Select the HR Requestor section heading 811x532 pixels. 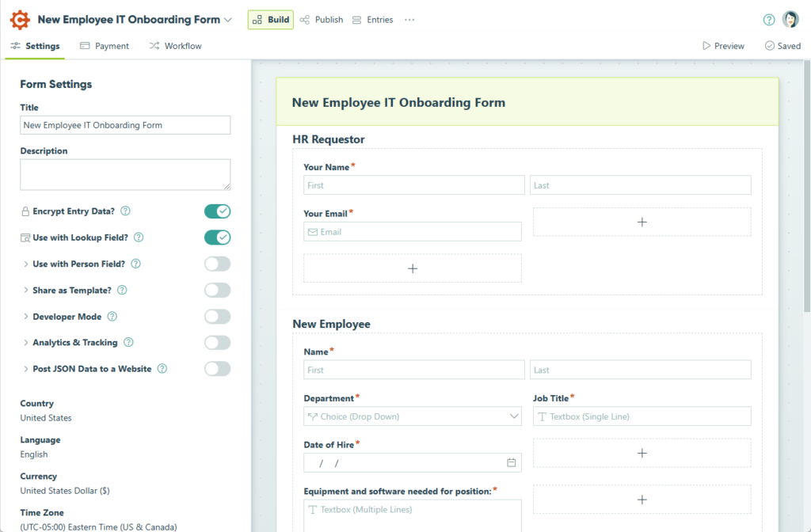point(329,139)
